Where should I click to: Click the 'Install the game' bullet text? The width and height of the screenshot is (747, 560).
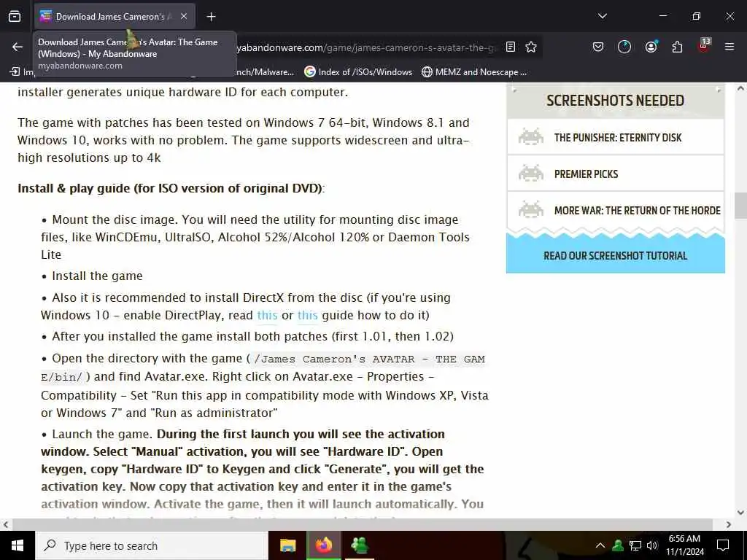click(x=97, y=276)
